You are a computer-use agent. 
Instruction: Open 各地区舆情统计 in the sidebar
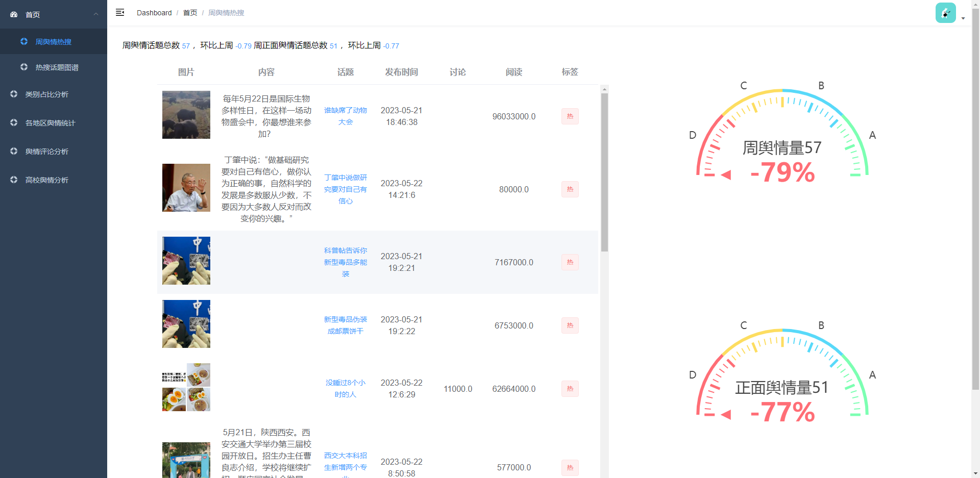pos(54,122)
